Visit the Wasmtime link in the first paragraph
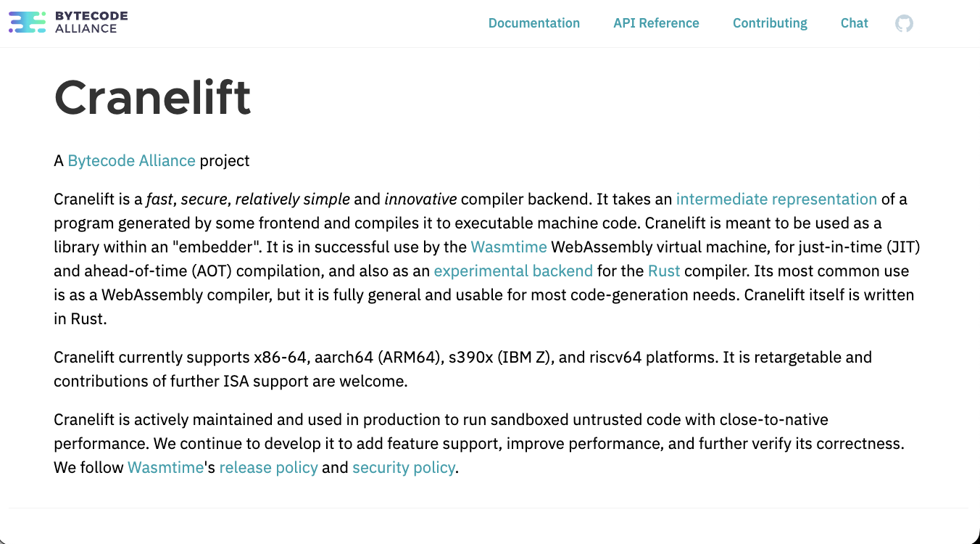 tap(509, 247)
